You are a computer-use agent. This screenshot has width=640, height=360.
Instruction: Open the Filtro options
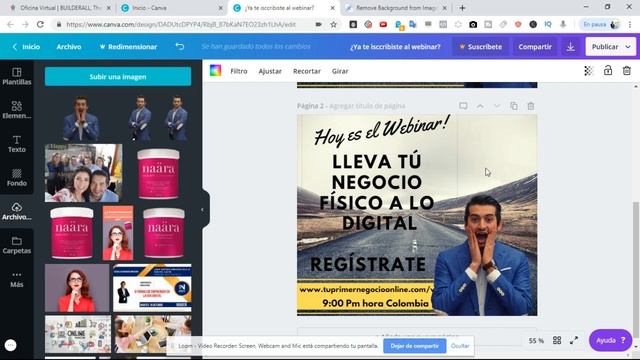[239, 71]
